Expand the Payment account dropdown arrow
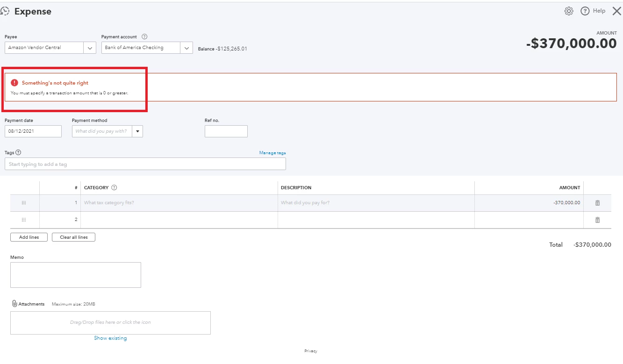 click(x=186, y=48)
